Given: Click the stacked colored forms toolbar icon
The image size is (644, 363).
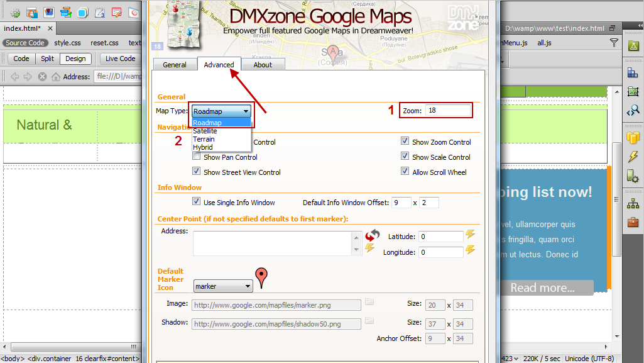Looking at the screenshot, I should pos(66,13).
